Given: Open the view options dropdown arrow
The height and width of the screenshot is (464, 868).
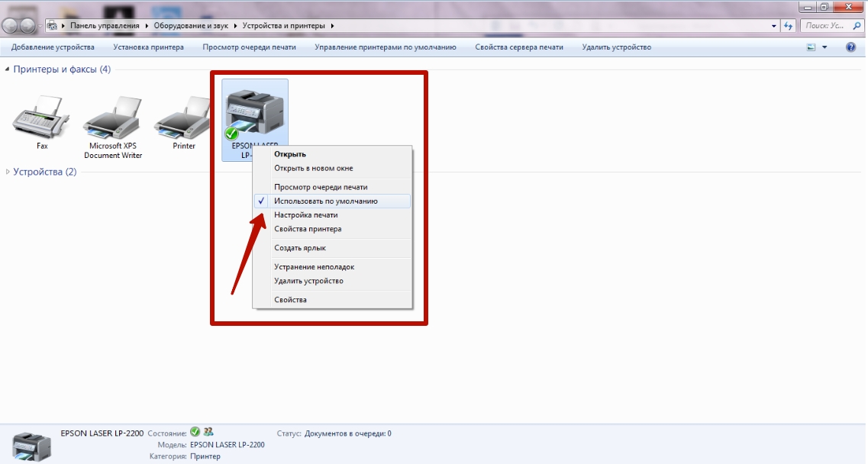Looking at the screenshot, I should click(824, 47).
